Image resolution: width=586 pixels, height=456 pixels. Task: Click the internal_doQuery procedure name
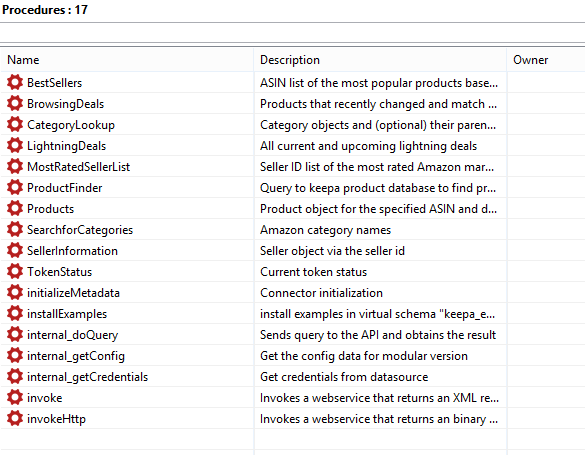(73, 335)
